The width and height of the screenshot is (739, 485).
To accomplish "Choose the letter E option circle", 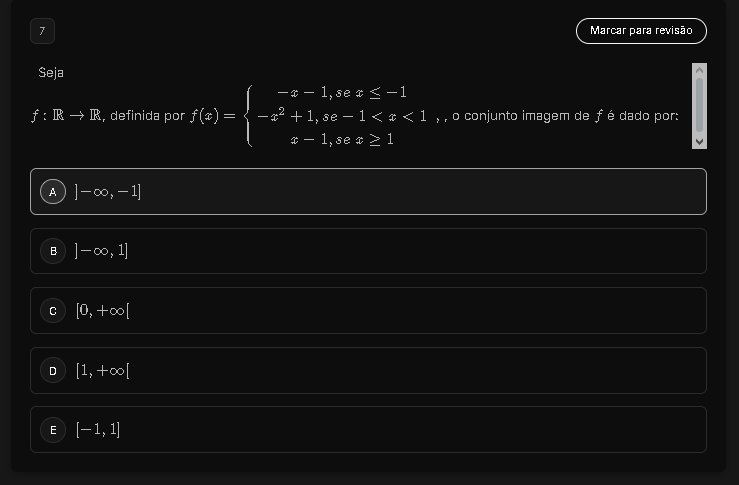I will (x=53, y=430).
